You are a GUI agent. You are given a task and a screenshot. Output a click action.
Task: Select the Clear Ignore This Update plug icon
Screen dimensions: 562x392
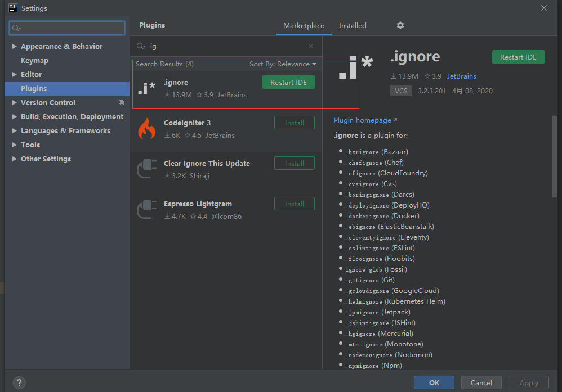click(x=146, y=169)
